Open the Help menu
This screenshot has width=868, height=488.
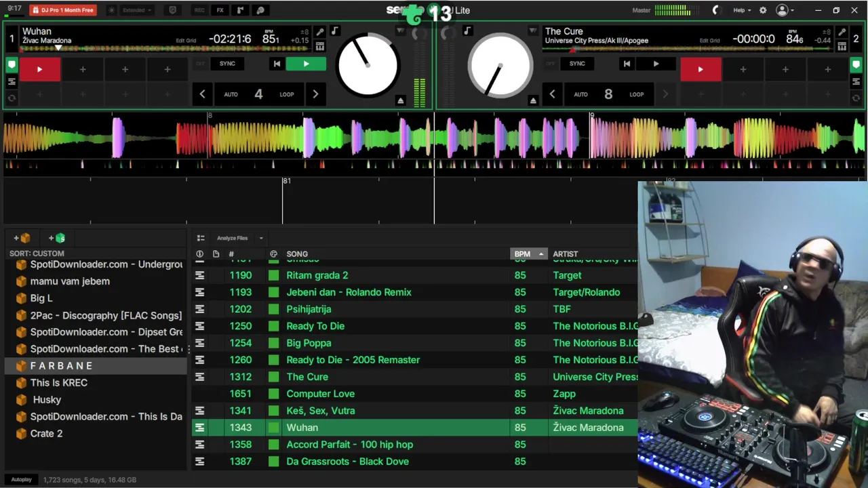[x=742, y=10]
